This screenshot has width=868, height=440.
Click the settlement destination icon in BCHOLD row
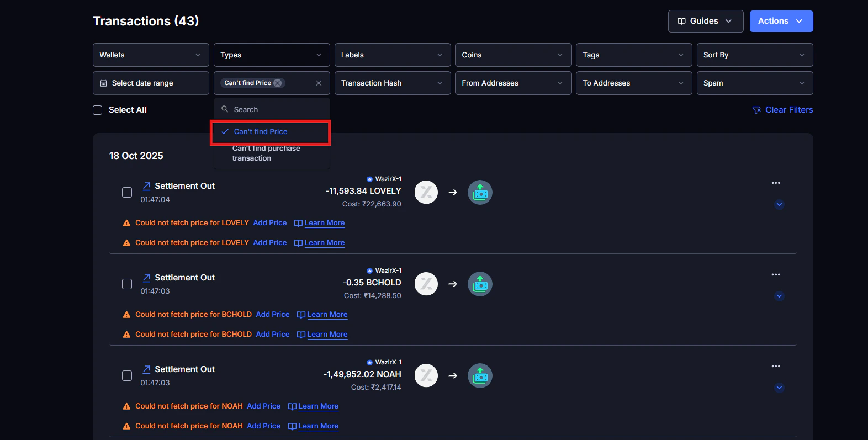pos(480,284)
